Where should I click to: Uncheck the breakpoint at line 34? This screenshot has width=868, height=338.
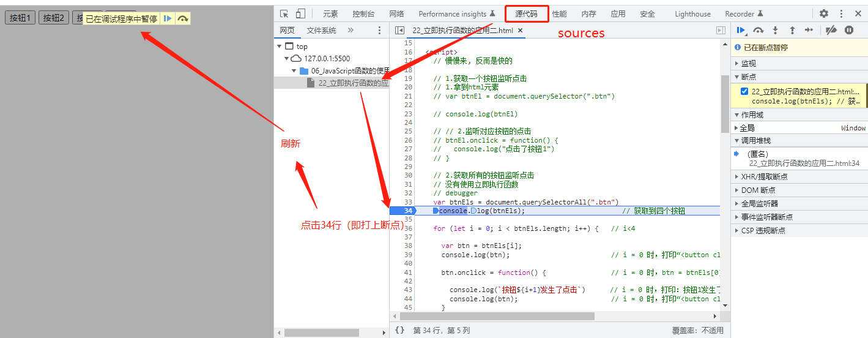click(x=744, y=91)
